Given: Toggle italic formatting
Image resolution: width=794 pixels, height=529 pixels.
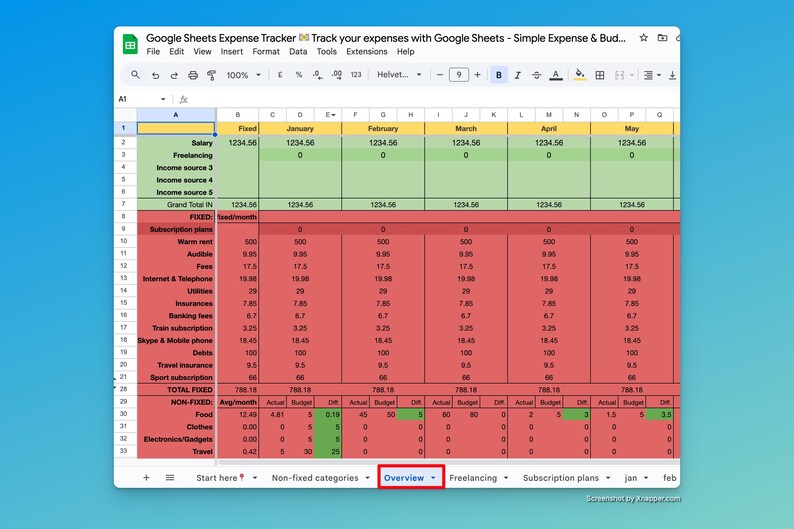Looking at the screenshot, I should [518, 75].
